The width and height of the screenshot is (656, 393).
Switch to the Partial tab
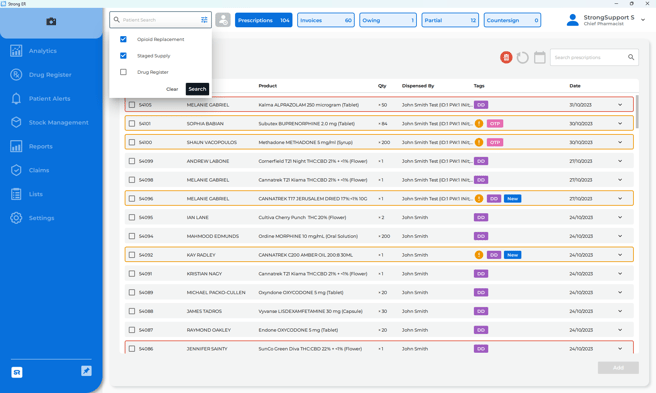[x=450, y=20]
